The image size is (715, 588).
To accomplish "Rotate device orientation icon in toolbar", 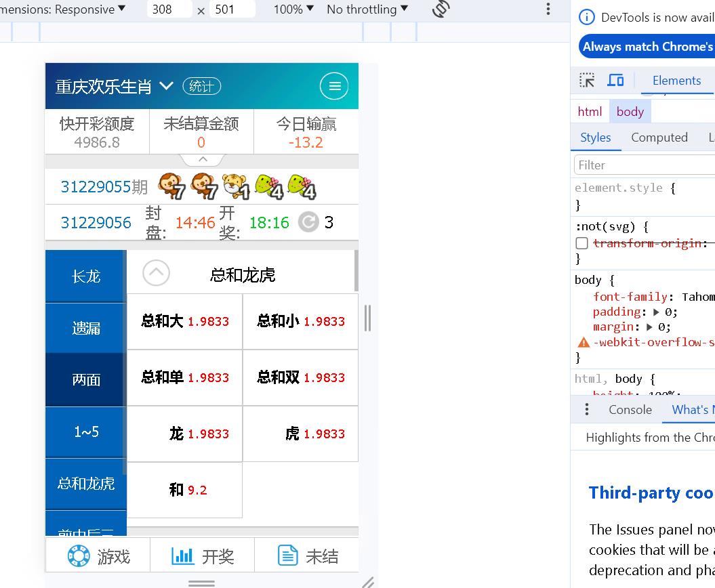I will (x=441, y=9).
